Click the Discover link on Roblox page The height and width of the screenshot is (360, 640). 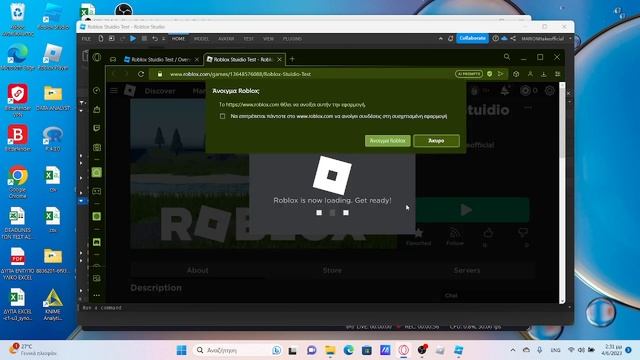160,91
